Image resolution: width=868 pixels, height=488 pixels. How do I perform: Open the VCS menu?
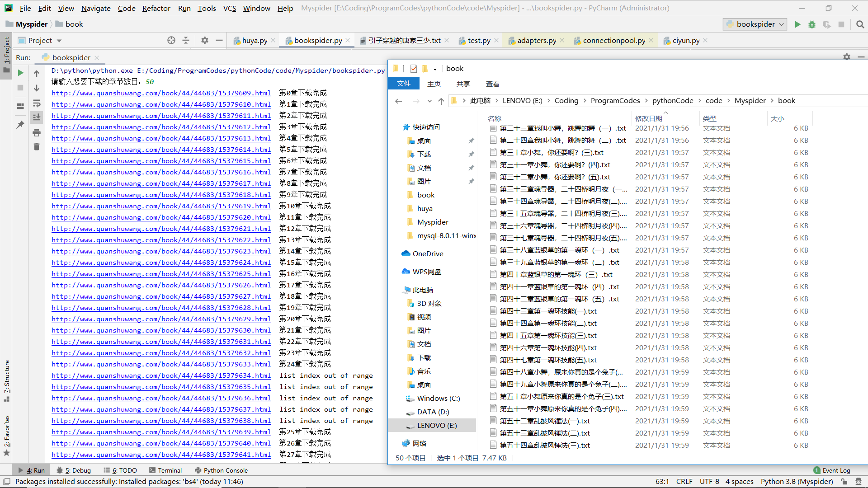(230, 8)
